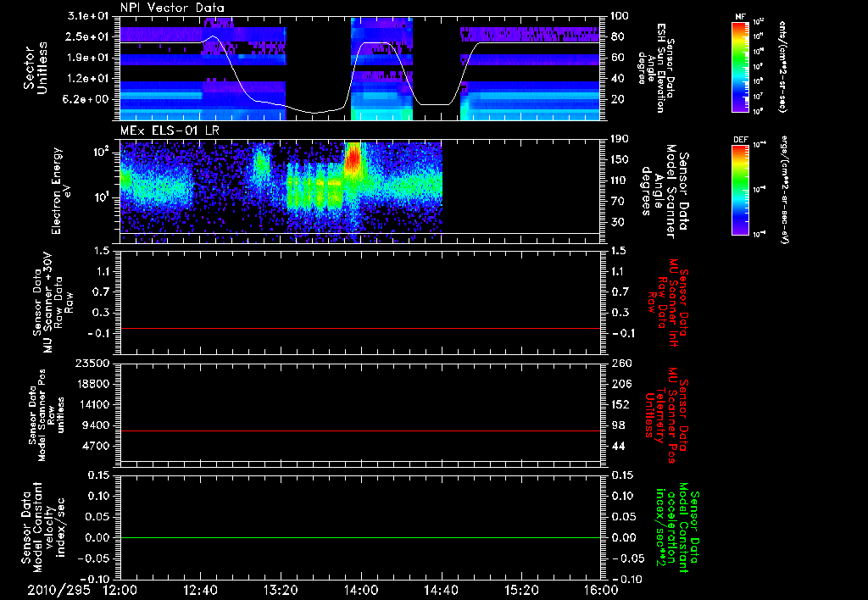This screenshot has height=600, width=868.
Task: Click the '12:40' time tick label
Action: (x=200, y=591)
